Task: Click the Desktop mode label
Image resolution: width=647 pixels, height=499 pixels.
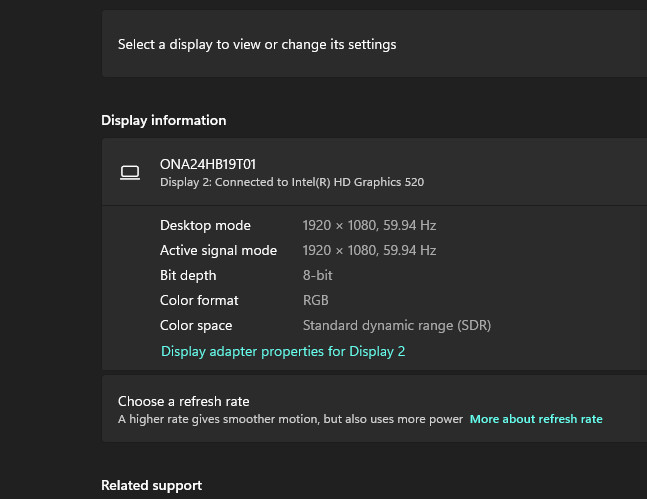Action: coord(205,225)
